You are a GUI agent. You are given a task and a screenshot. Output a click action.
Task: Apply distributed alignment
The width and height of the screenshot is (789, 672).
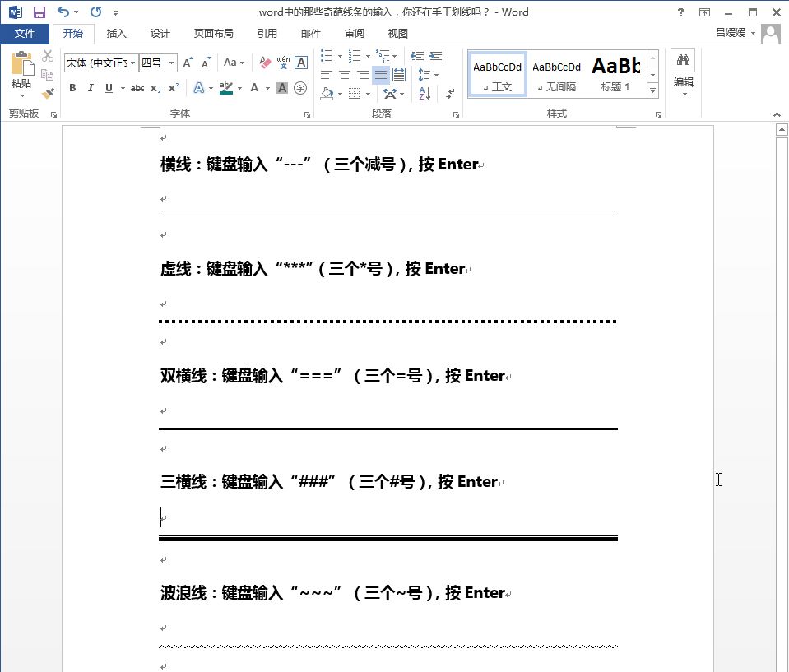tap(399, 75)
